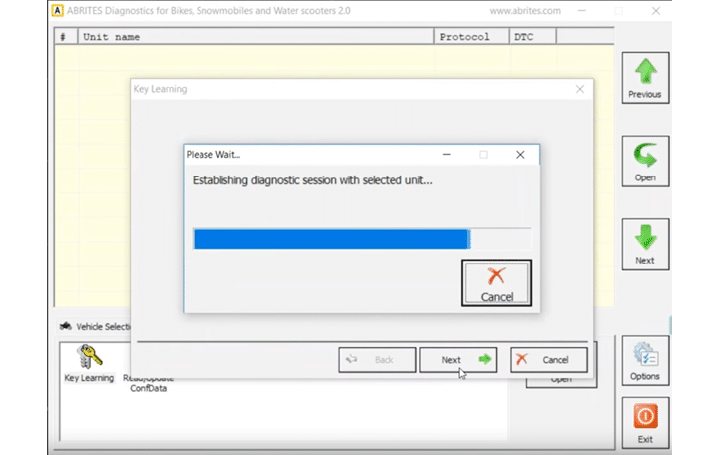719x455 pixels.
Task: Close the Key Learning window
Action: point(579,89)
